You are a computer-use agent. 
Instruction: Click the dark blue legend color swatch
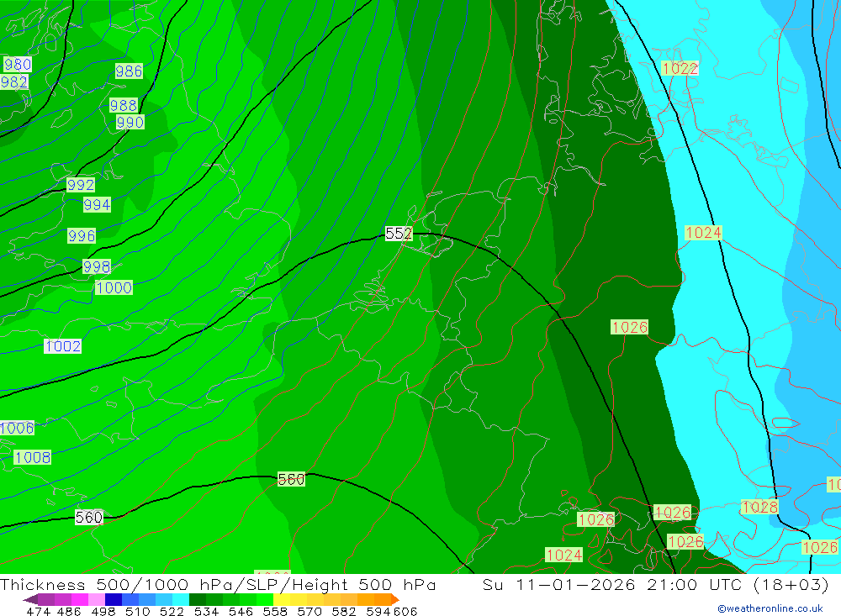(114, 599)
